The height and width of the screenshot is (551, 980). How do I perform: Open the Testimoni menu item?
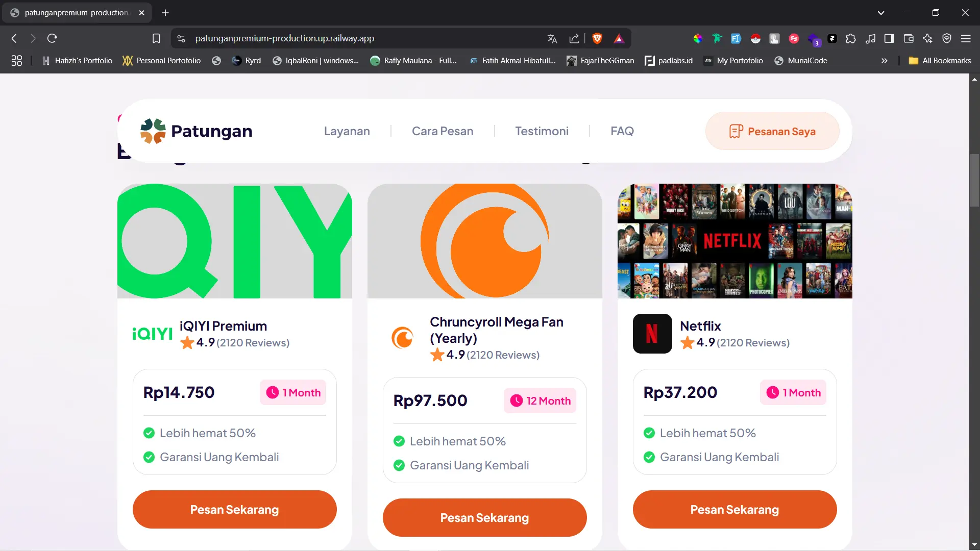(x=542, y=131)
